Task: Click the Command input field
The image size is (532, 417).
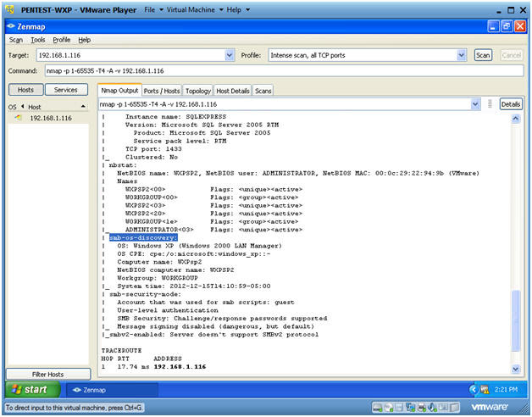Action: pyautogui.click(x=284, y=70)
